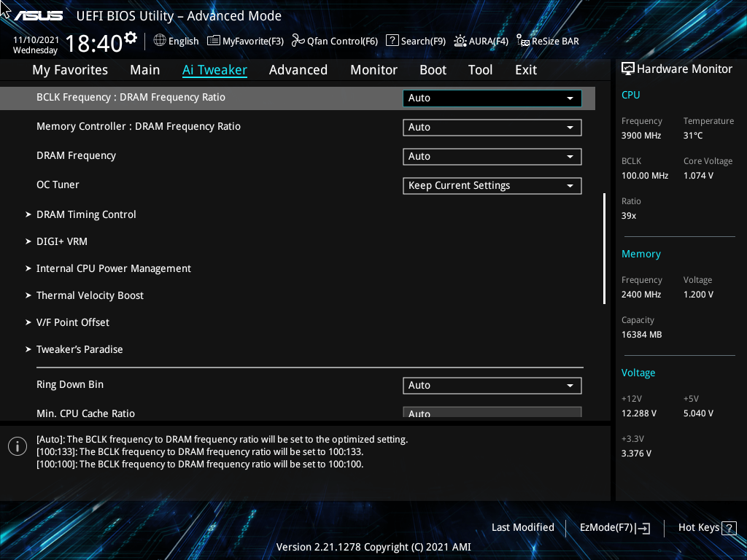Click the 16384 MB capacity value
The height and width of the screenshot is (560, 747).
[641, 335]
